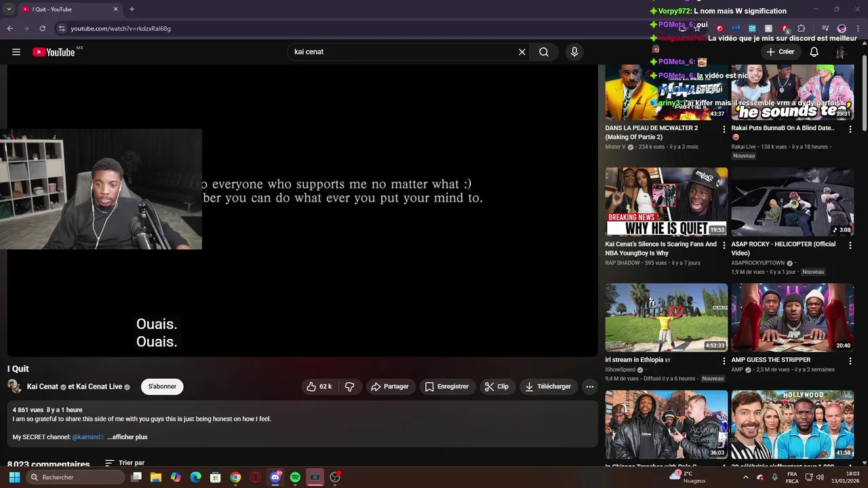The width and height of the screenshot is (868, 488).
Task: Open Kai Cenat channel name link
Action: tap(43, 386)
